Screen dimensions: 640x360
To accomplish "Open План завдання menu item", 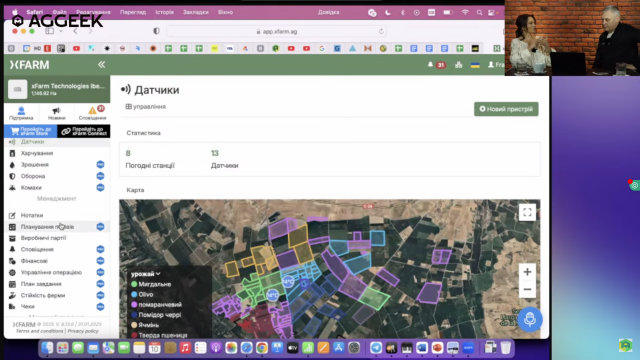I will pyautogui.click(x=41, y=284).
